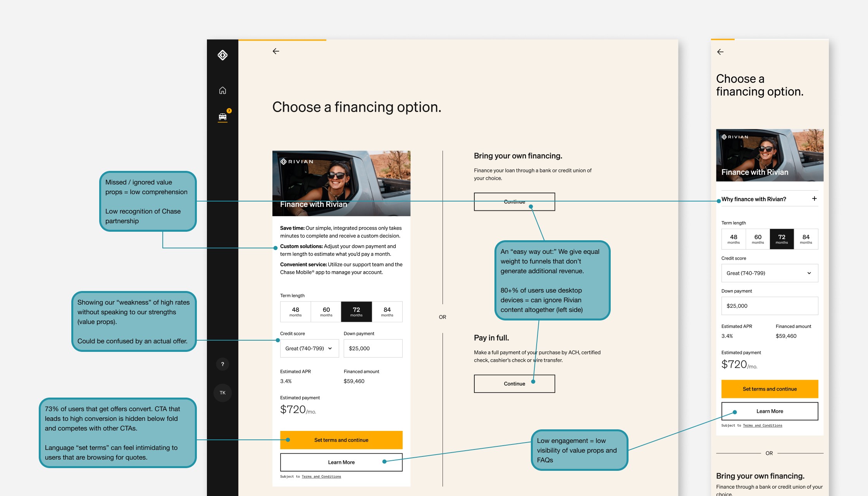Click the desktop Down payment field
This screenshot has width=868, height=496.
coord(373,348)
